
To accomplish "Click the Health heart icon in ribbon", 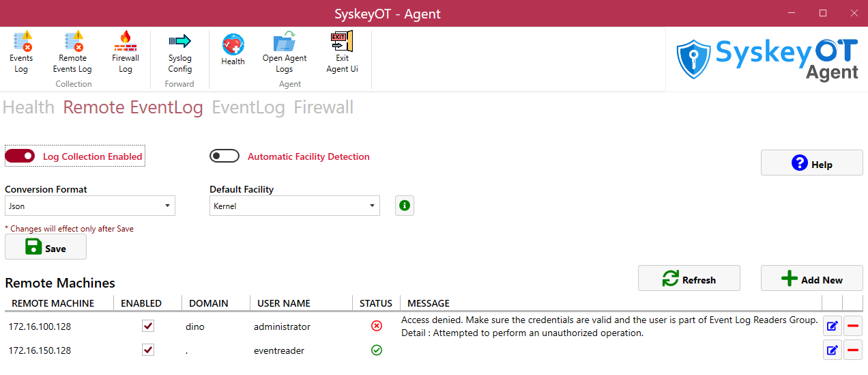I will (x=233, y=45).
